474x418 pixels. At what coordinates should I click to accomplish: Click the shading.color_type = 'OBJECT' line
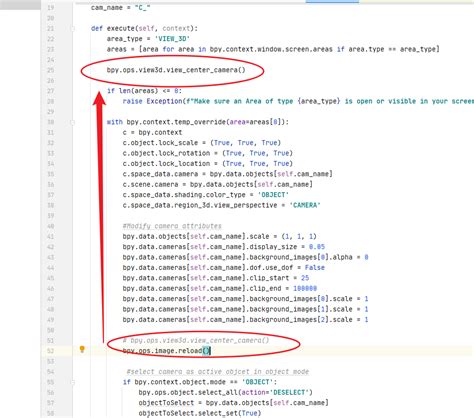pyautogui.click(x=205, y=195)
